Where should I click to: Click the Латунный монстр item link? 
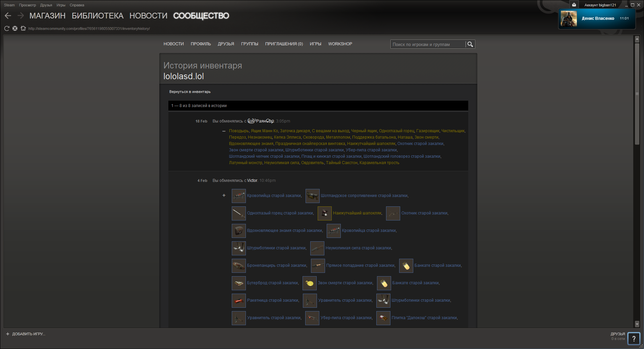(246, 163)
